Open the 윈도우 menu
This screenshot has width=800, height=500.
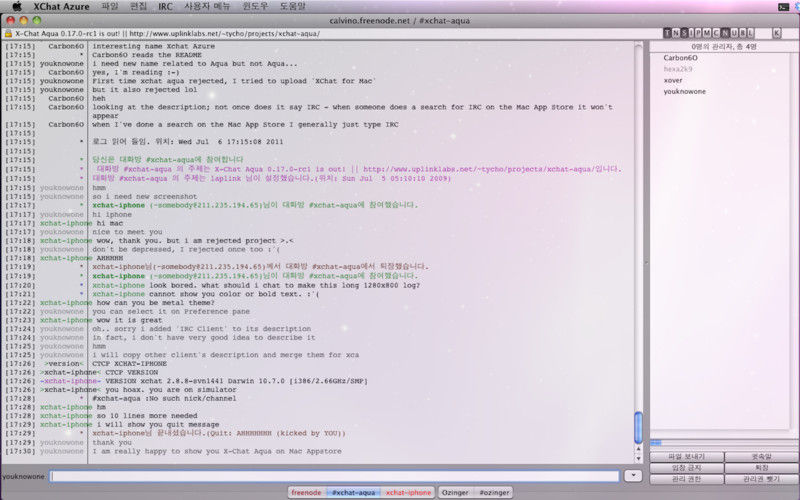pyautogui.click(x=255, y=7)
